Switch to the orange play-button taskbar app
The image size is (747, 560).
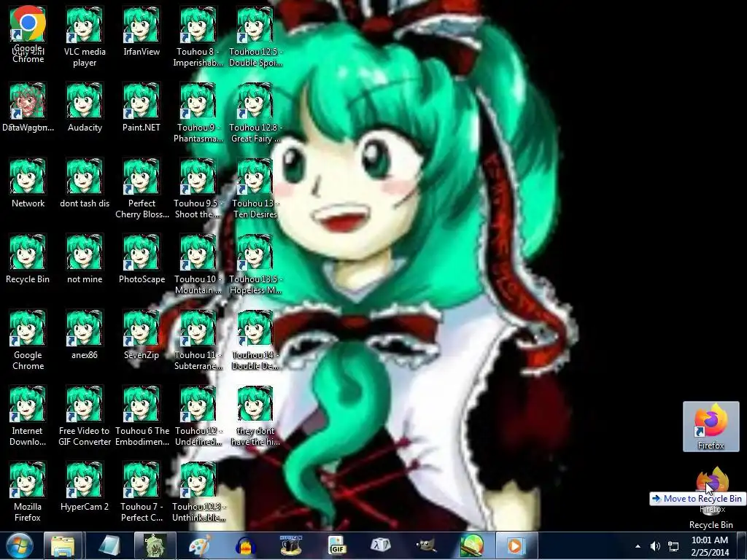(x=516, y=545)
